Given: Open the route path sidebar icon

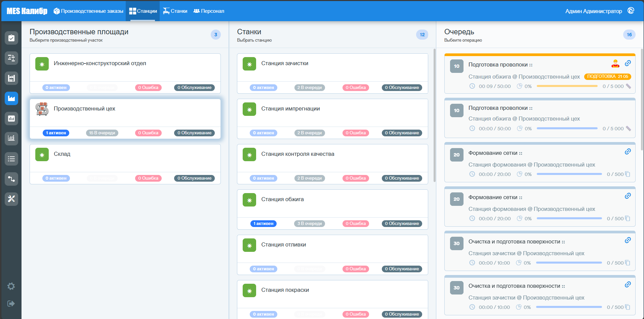Looking at the screenshot, I should [x=11, y=179].
